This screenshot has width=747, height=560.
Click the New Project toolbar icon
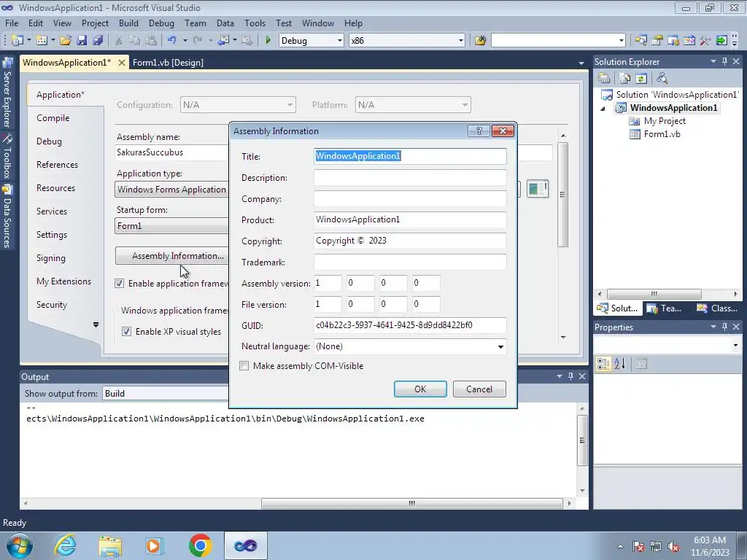(x=18, y=41)
